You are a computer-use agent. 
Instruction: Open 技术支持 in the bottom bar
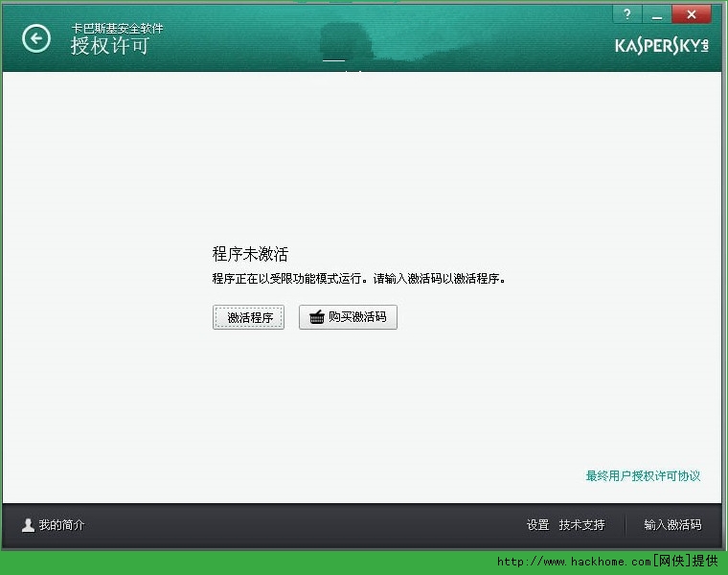point(581,525)
